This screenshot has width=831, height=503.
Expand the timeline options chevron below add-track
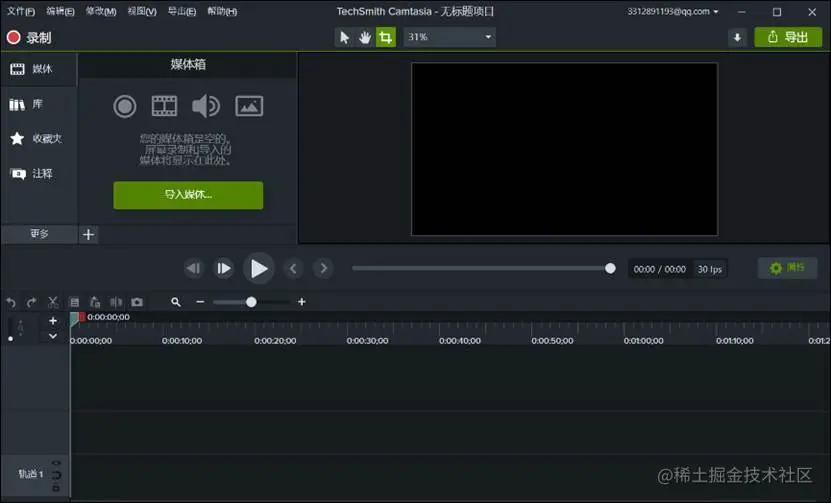pyautogui.click(x=53, y=336)
